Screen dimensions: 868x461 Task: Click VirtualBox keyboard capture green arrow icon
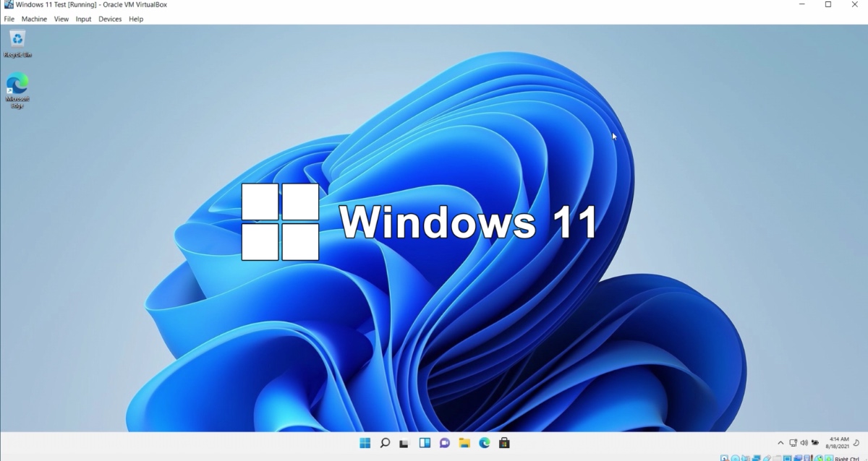pyautogui.click(x=829, y=458)
